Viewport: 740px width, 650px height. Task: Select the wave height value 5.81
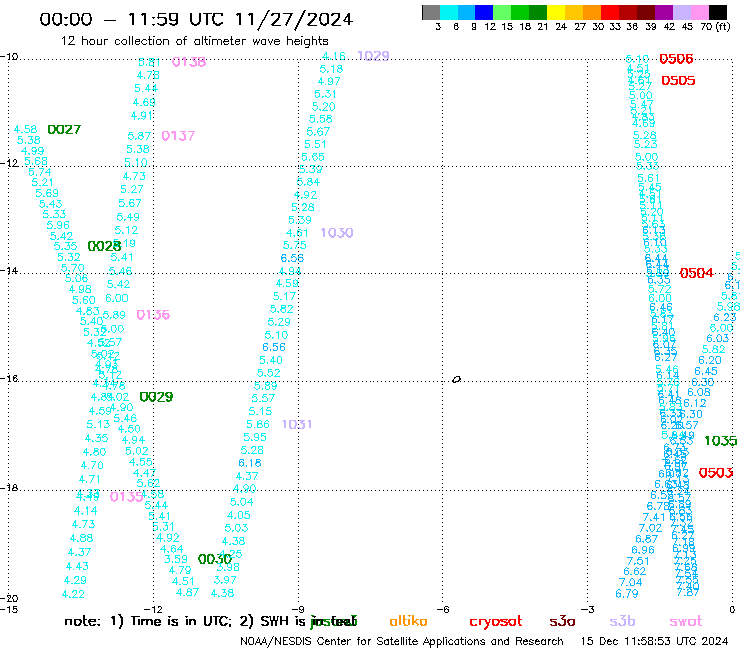(x=150, y=62)
